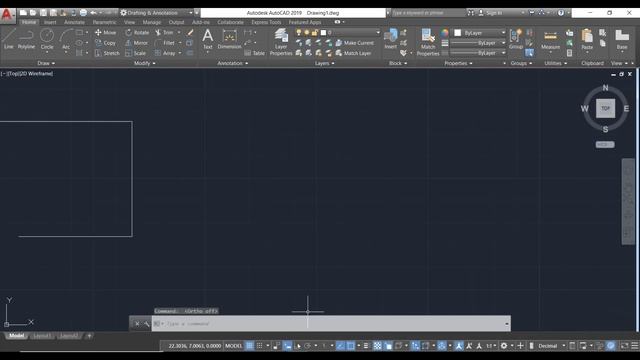
Task: Click Match Layer button
Action: (x=353, y=53)
